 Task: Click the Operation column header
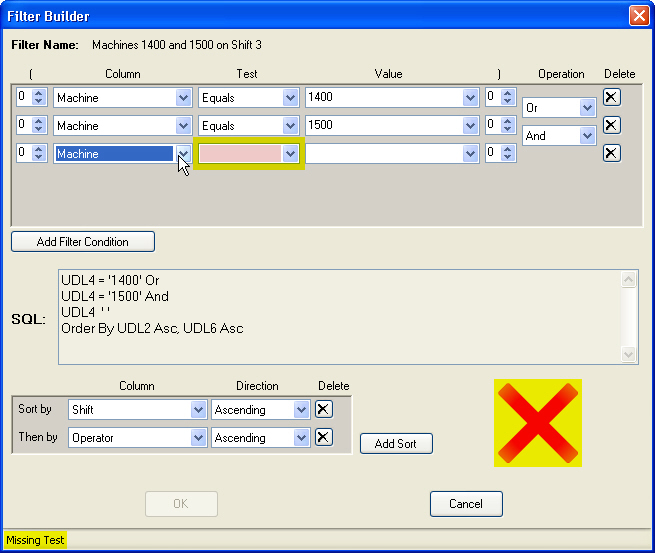click(x=561, y=74)
